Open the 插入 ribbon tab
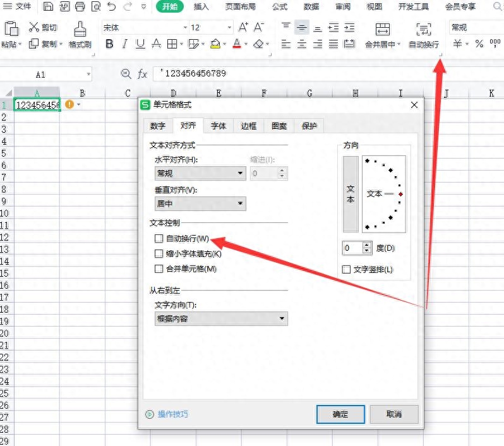Screen dimensions: 504x446 click(201, 6)
